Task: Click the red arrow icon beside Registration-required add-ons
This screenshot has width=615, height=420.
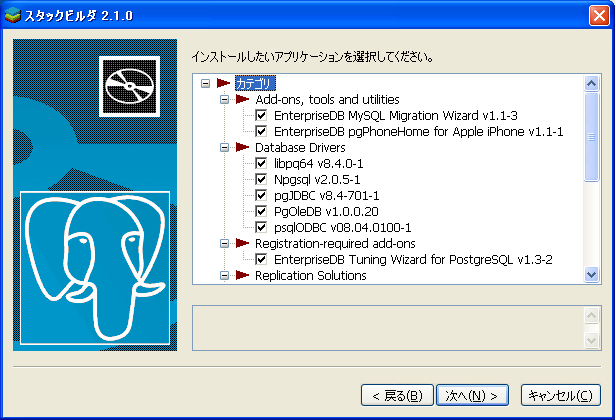Action: tap(242, 244)
